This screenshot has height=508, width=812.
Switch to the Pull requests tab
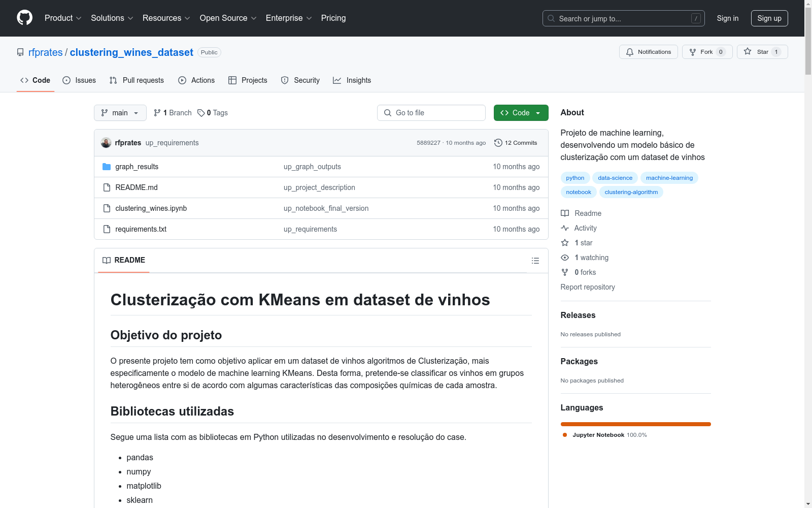point(137,80)
